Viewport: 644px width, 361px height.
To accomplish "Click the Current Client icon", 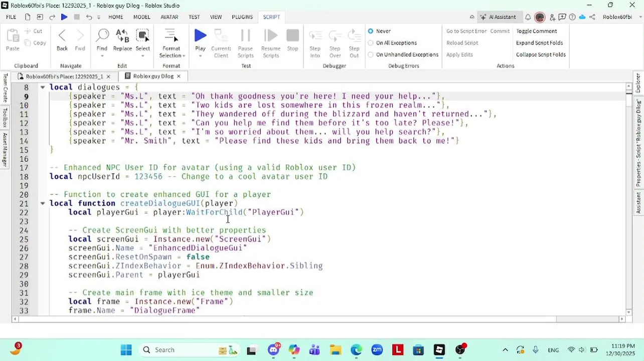I will [221, 35].
